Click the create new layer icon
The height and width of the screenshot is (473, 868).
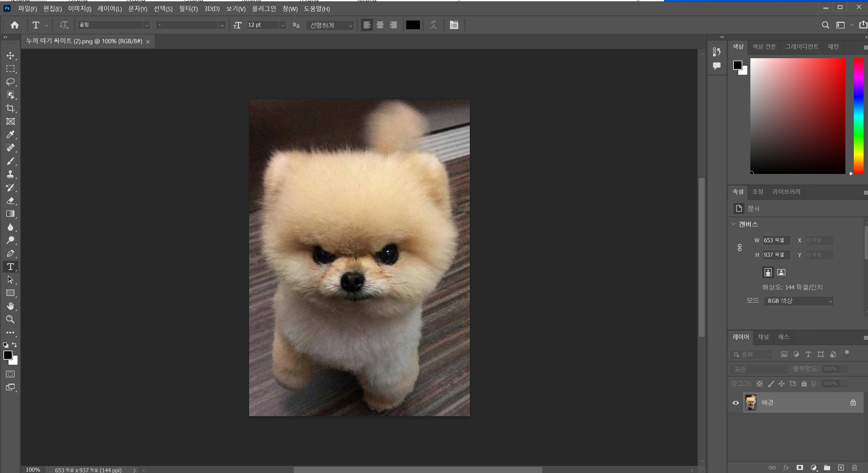841,468
